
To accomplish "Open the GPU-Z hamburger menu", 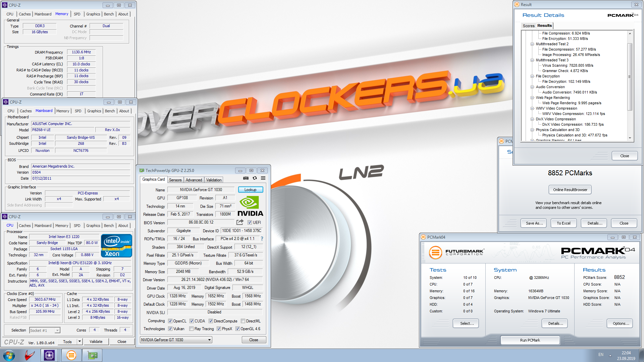I will pyautogui.click(x=263, y=178).
